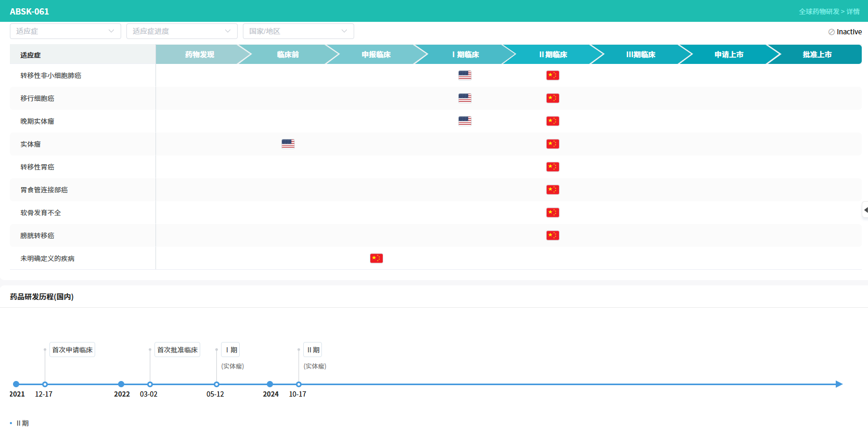Click China flag in 移行细胞癌 row
The width and height of the screenshot is (868, 434).
(552, 98)
